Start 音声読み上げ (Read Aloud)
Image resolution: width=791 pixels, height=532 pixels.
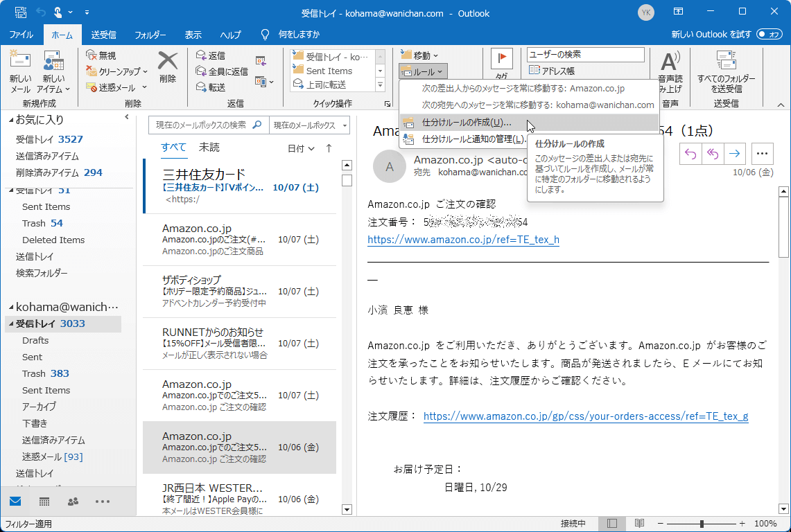click(670, 69)
